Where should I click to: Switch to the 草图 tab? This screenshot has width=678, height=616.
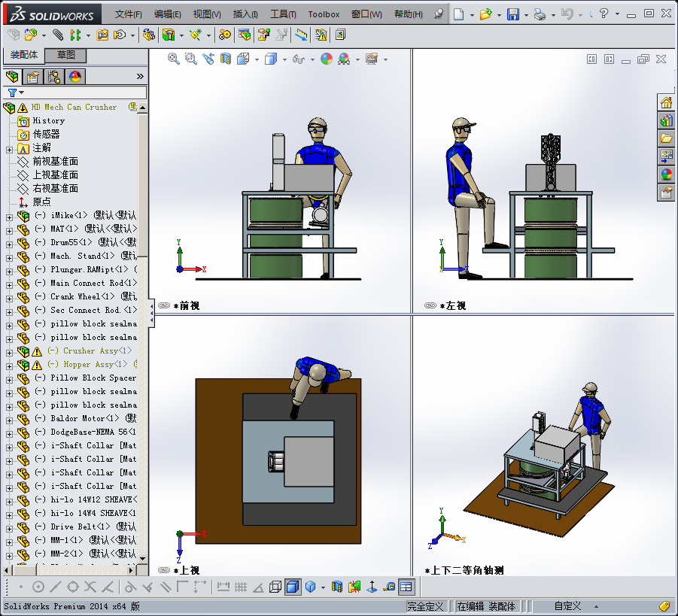65,55
